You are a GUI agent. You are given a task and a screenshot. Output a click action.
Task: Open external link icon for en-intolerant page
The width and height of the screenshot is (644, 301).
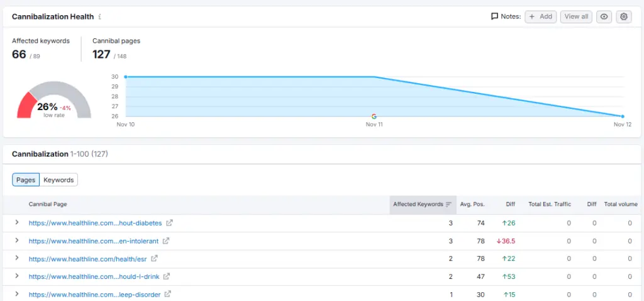point(166,241)
